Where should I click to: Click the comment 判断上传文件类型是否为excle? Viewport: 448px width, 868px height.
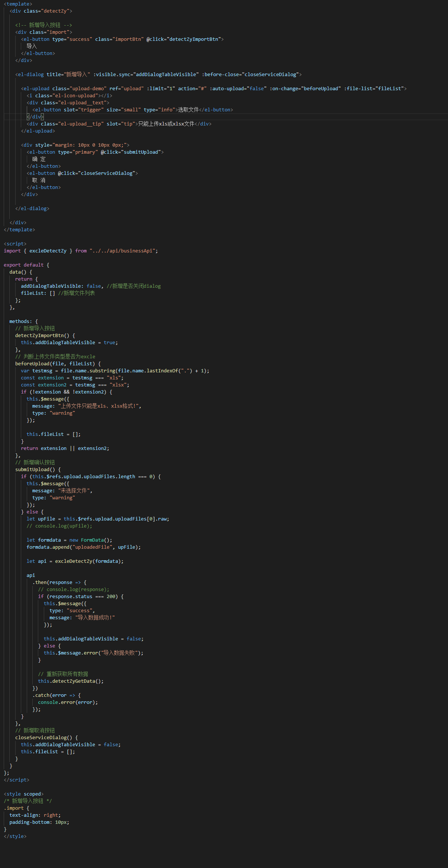coord(55,356)
